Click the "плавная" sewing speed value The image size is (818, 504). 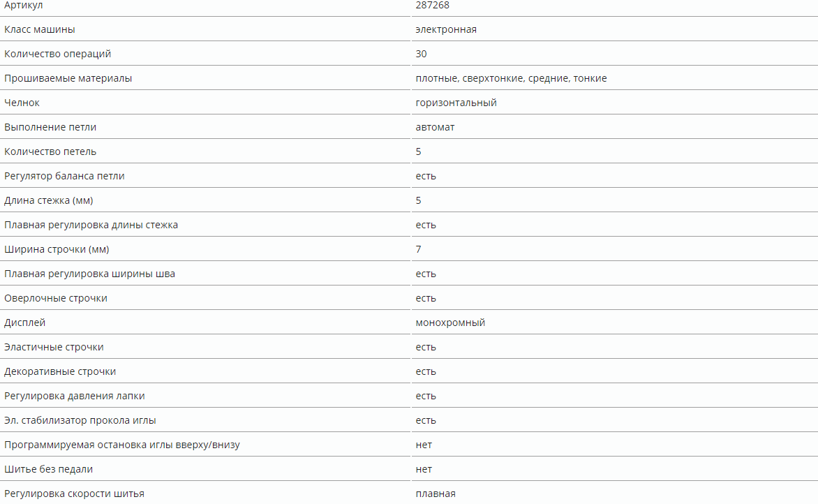[436, 494]
